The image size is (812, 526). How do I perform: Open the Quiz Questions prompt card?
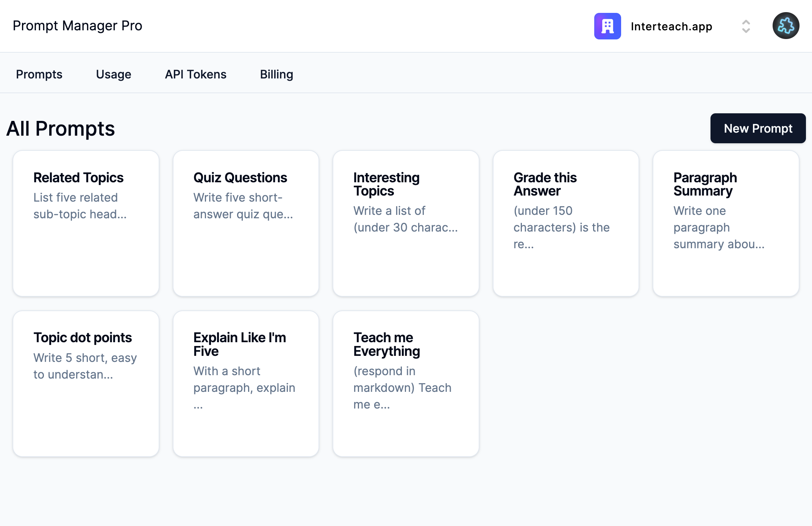coord(246,224)
